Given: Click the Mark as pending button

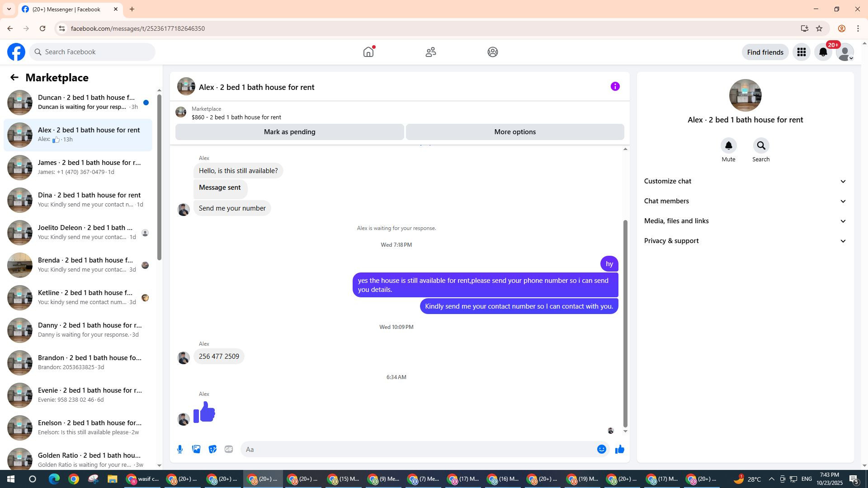Looking at the screenshot, I should click(289, 132).
